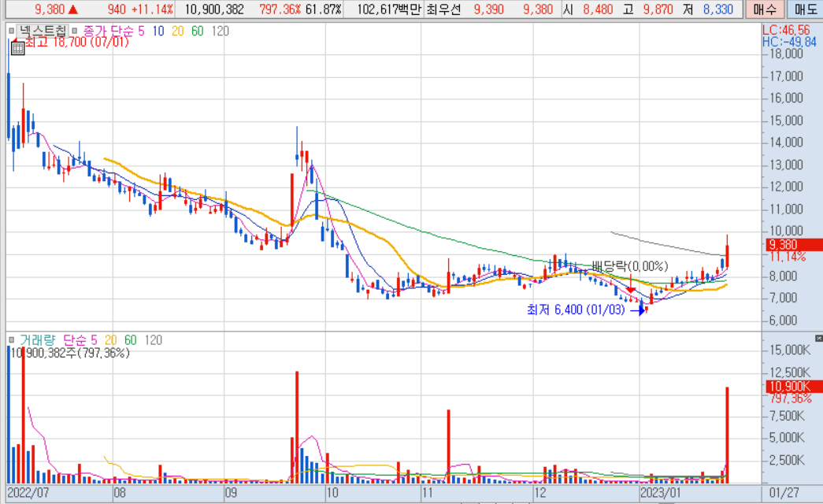
Task: Select the 20-day price moving average label
Action: click(x=178, y=31)
